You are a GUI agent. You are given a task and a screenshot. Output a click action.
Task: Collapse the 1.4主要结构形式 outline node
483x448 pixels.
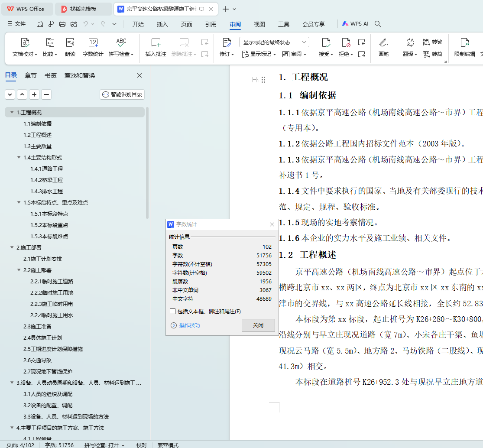(19, 157)
